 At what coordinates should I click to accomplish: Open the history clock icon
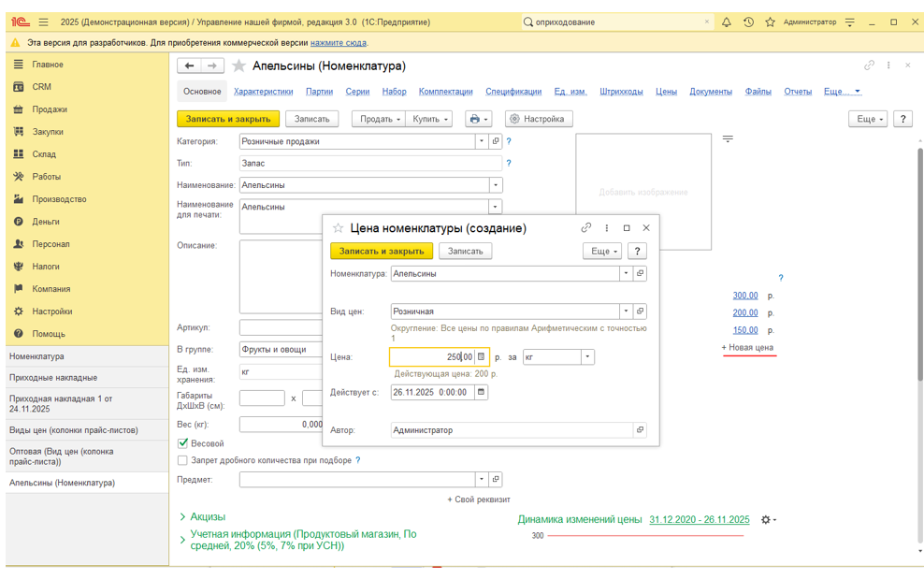tap(748, 22)
